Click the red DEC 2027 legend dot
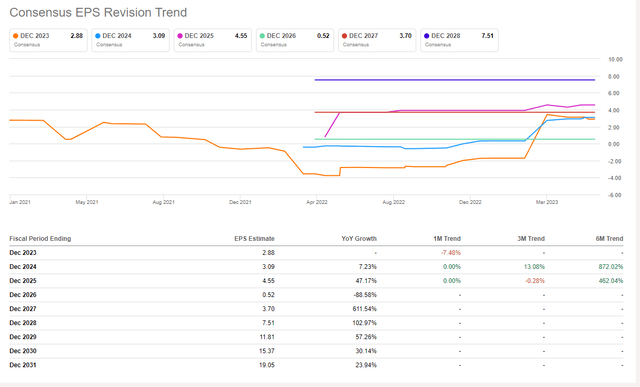 (344, 36)
